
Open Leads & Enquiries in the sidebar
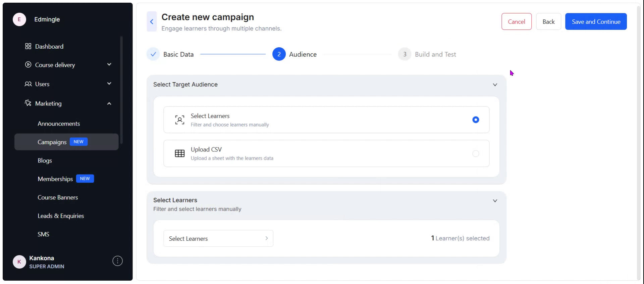click(x=61, y=216)
